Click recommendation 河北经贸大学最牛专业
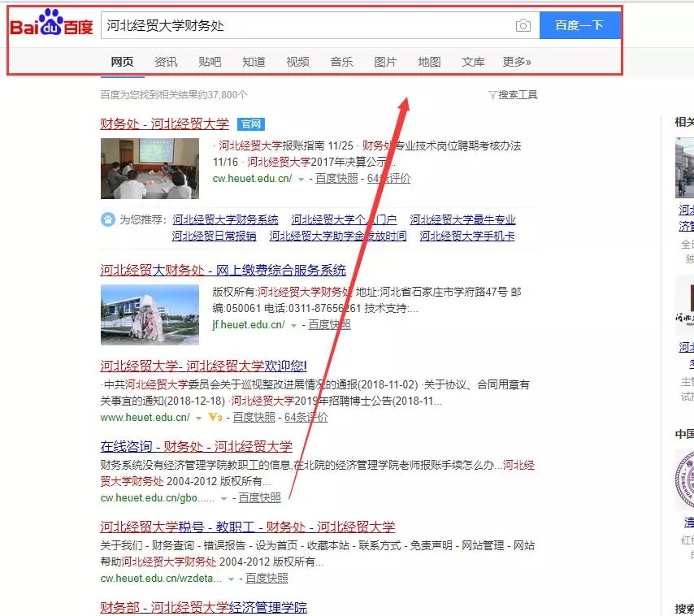Screen dimensions: 694x616 [x=462, y=219]
